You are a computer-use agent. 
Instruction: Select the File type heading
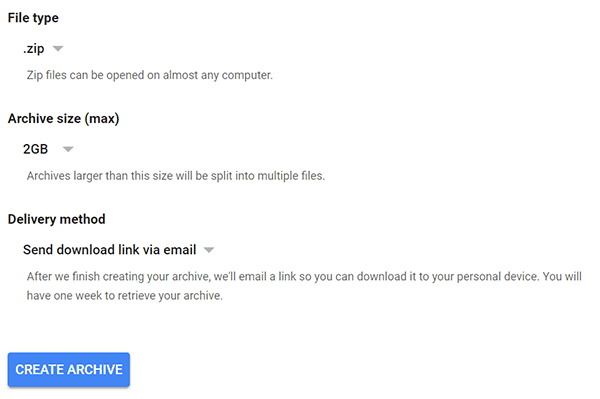(33, 18)
